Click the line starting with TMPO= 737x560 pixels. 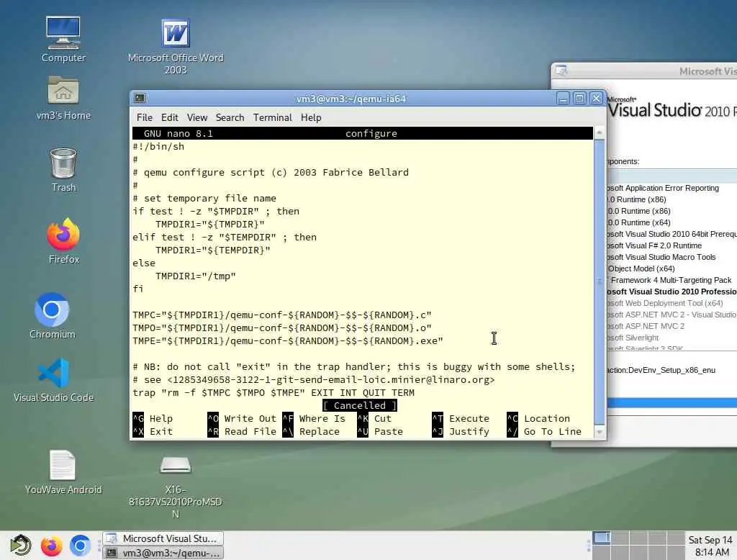click(x=282, y=328)
